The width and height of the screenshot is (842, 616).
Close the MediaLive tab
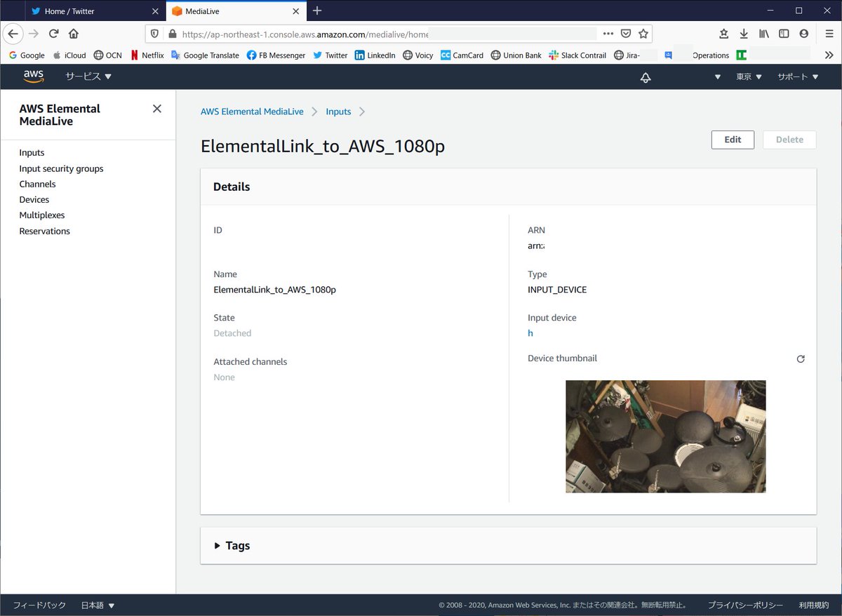296,11
